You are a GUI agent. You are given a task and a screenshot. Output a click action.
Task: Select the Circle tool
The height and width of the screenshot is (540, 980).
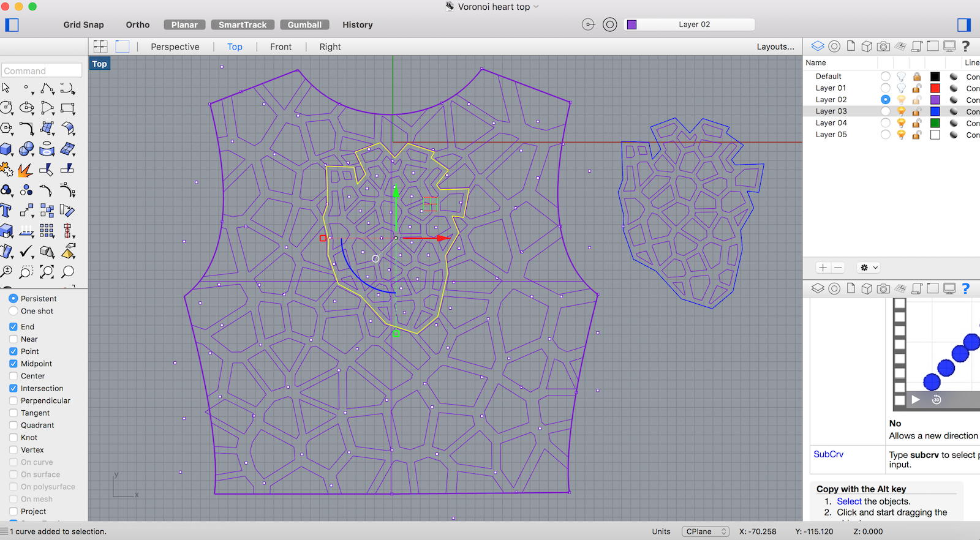(x=7, y=108)
